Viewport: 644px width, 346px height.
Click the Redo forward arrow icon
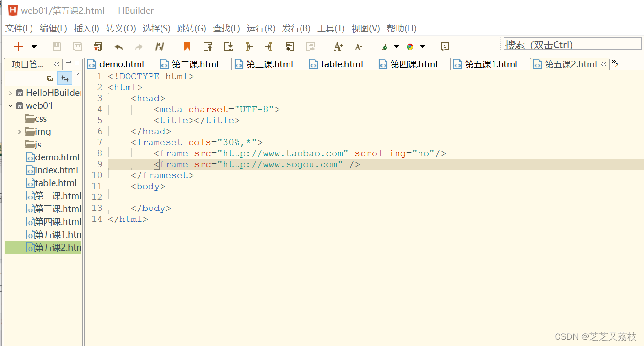[139, 46]
